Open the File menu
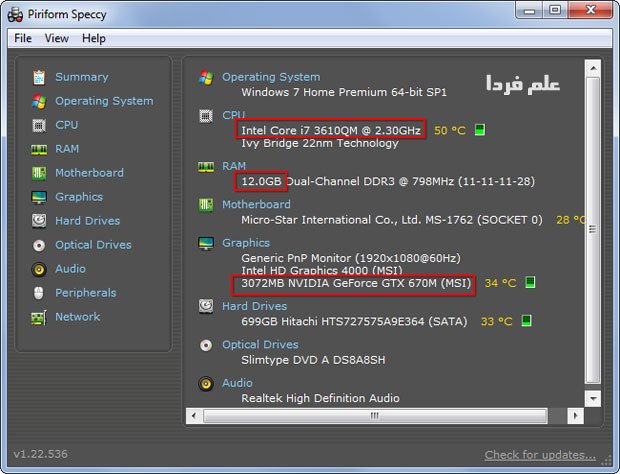 tap(23, 38)
